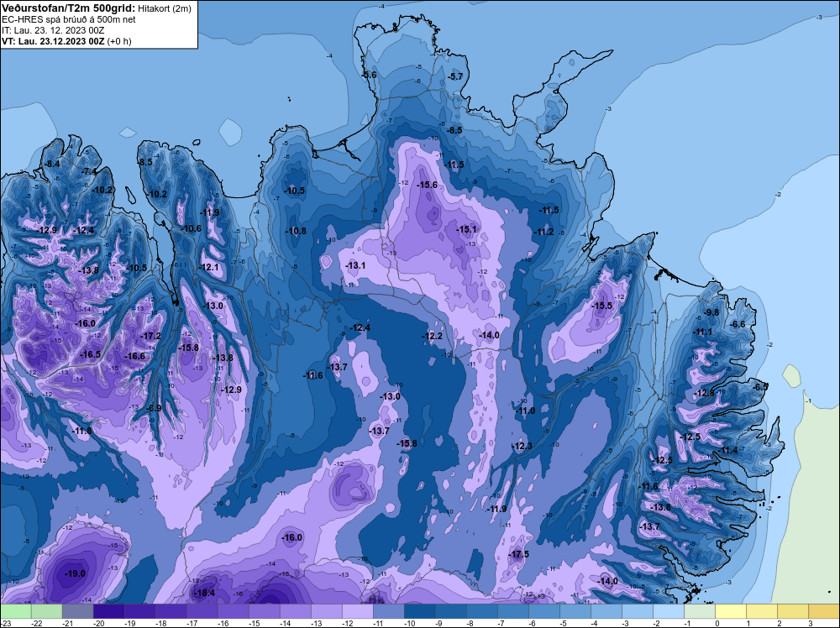Choose the -7 blue legend swatch

point(512,611)
